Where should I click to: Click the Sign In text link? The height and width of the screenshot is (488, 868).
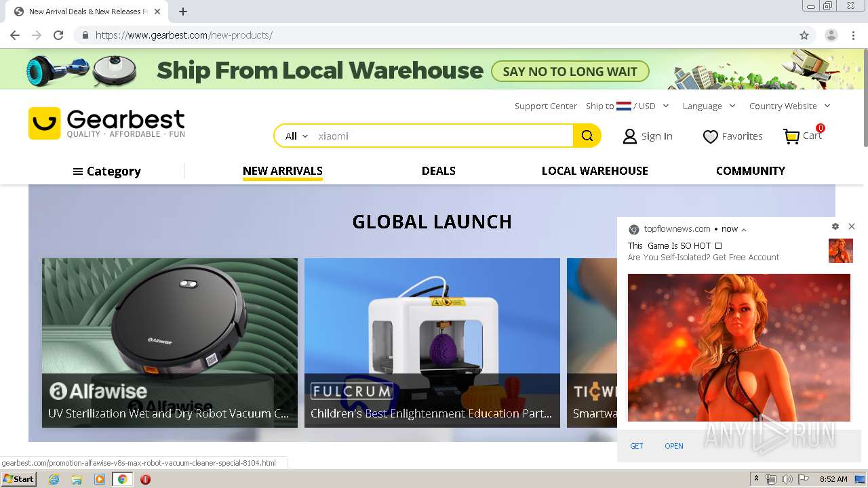[657, 136]
